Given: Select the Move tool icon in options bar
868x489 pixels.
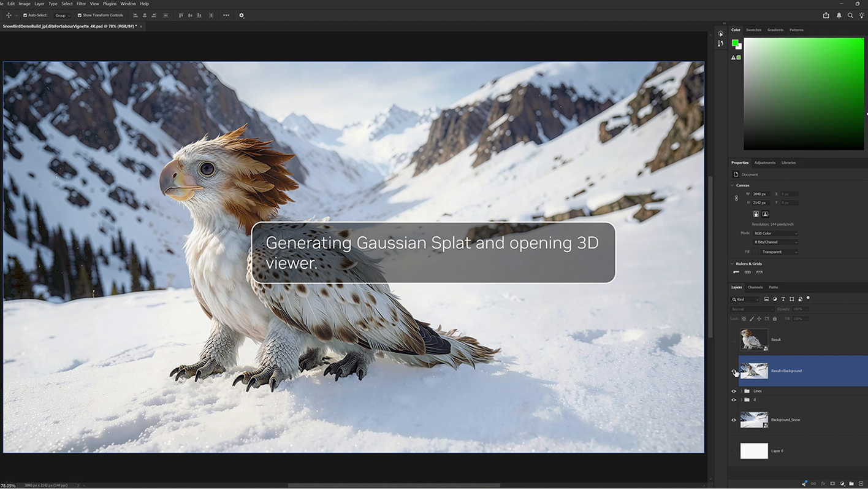Looking at the screenshot, I should point(9,15).
